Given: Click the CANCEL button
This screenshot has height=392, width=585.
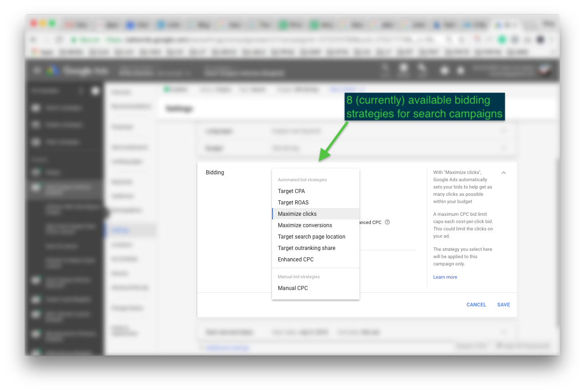Looking at the screenshot, I should pyautogui.click(x=476, y=305).
